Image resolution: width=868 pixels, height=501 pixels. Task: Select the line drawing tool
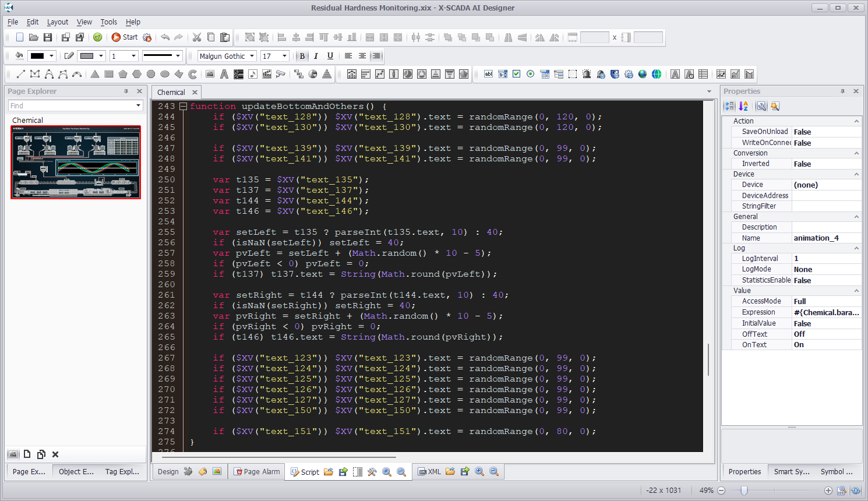click(21, 74)
